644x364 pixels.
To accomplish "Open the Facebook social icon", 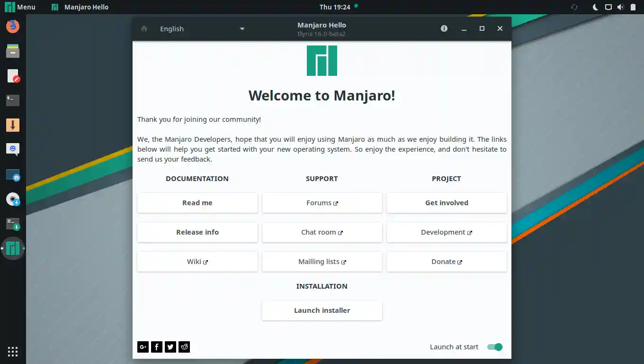I will [157, 347].
